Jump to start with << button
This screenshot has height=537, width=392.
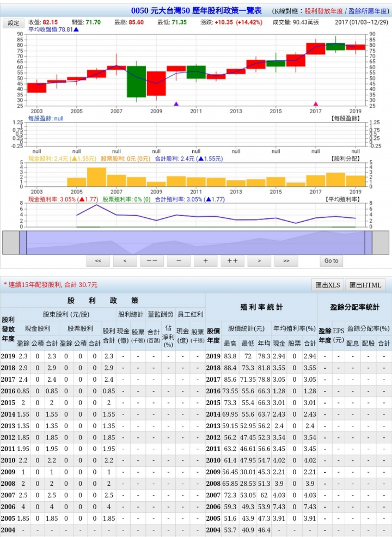pos(98,261)
